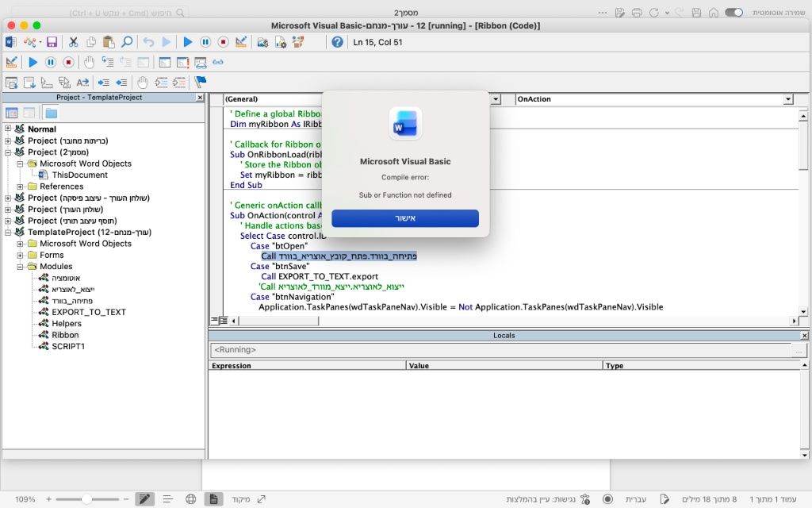The width and height of the screenshot is (812, 508).
Task: Click the Cut scissors icon
Action: tap(73, 42)
